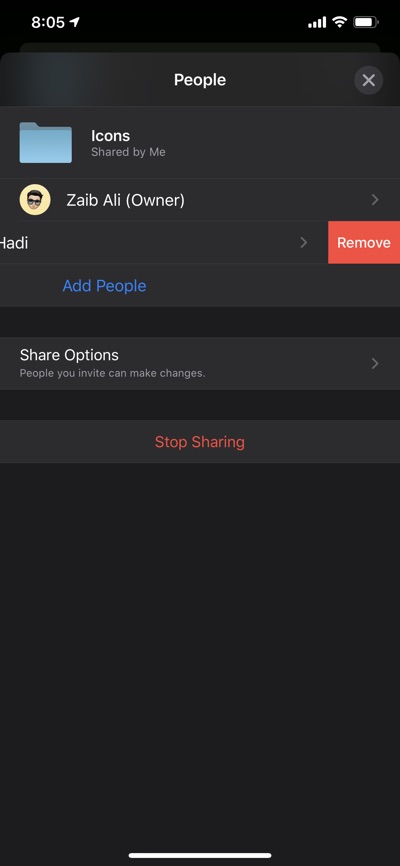Tap the Wi-Fi status icon

339,22
